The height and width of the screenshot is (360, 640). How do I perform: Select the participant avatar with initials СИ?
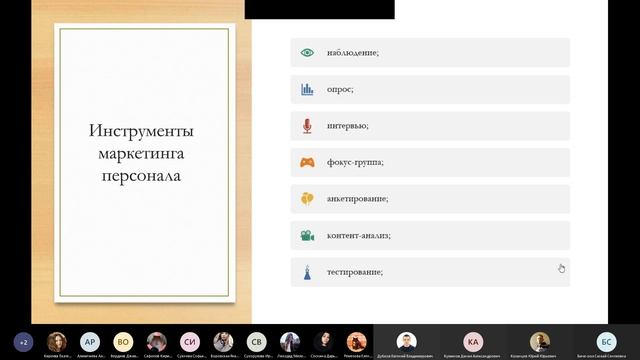(190, 342)
